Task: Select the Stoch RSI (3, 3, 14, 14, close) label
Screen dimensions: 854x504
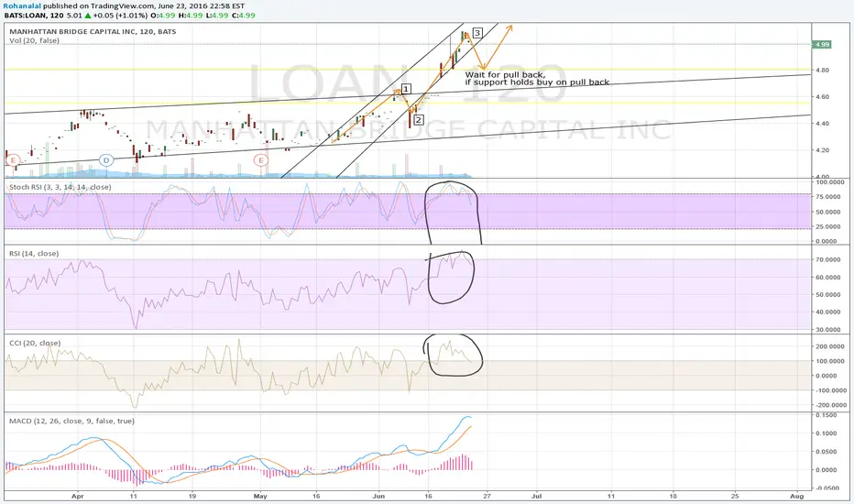Action: pos(60,187)
